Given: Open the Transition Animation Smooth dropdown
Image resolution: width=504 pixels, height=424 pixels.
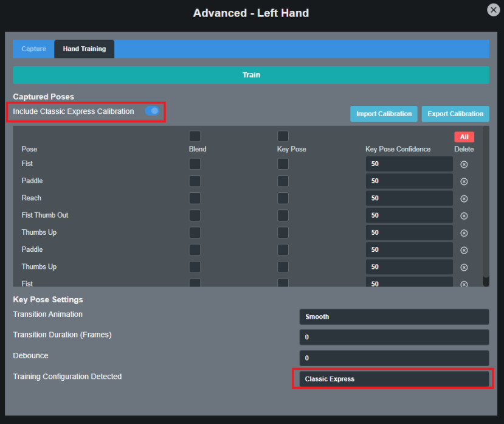Looking at the screenshot, I should 394,317.
